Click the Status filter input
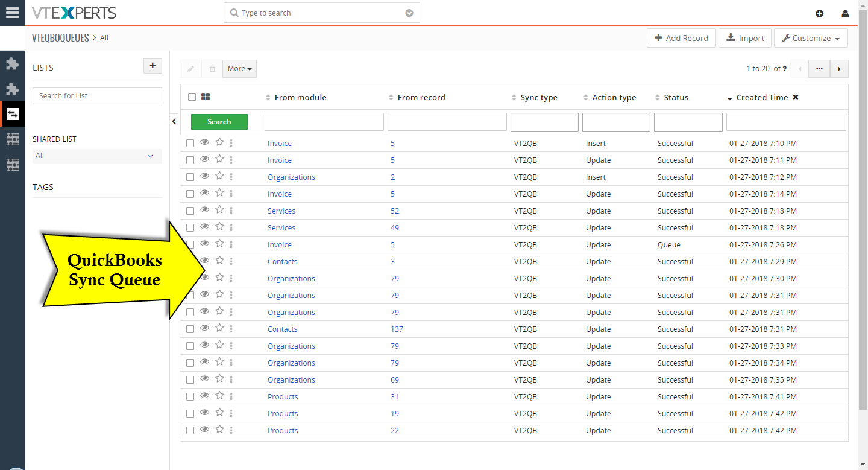 click(688, 122)
